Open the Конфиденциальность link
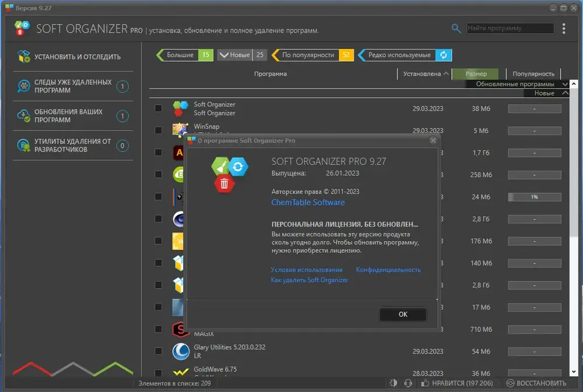 coord(388,270)
